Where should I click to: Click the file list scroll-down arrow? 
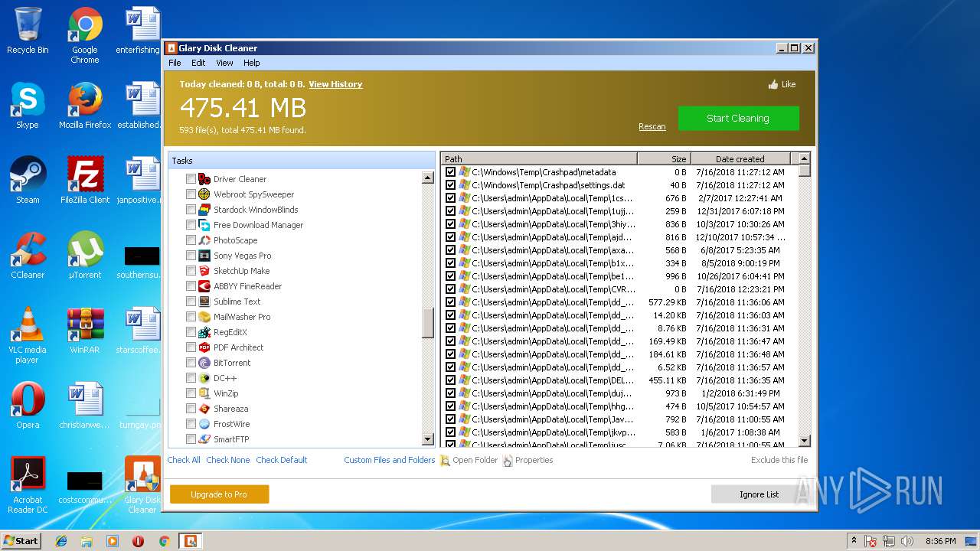(x=804, y=441)
